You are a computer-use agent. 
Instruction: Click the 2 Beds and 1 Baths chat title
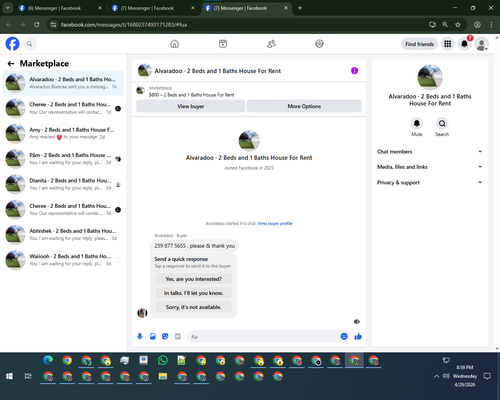[217, 71]
